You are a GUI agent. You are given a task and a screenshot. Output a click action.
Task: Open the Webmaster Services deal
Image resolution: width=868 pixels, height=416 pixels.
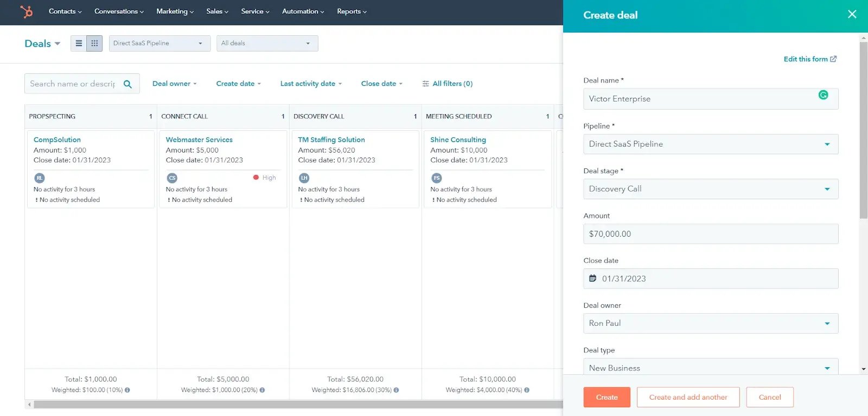(x=199, y=140)
